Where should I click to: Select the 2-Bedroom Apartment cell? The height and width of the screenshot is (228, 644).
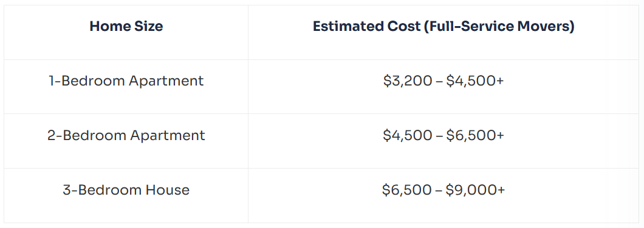click(126, 135)
